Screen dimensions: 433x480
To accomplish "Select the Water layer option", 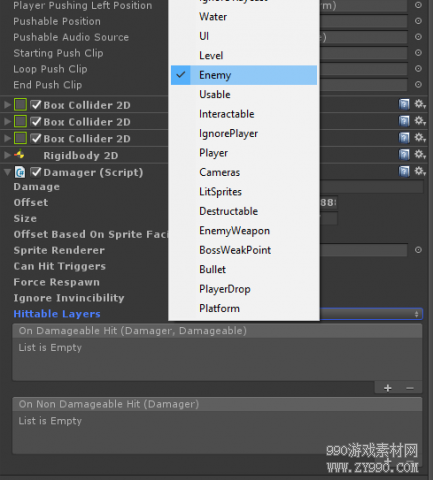I will pyautogui.click(x=244, y=17).
